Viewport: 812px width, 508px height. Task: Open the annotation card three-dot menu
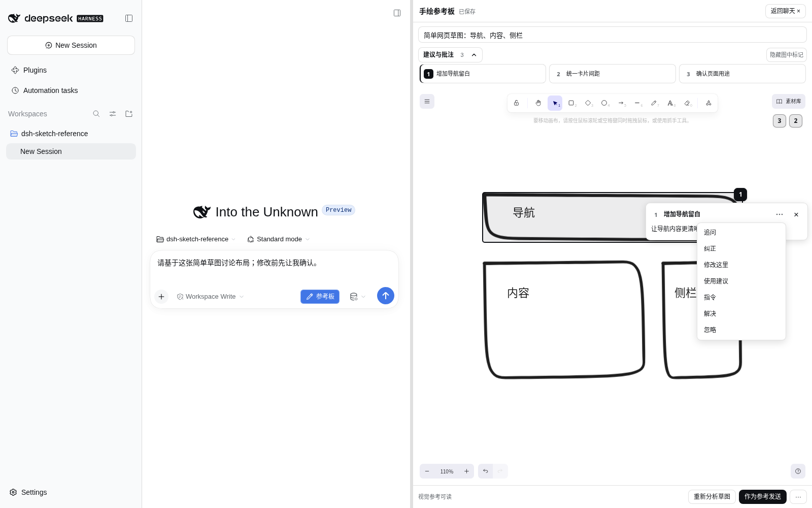pos(780,214)
